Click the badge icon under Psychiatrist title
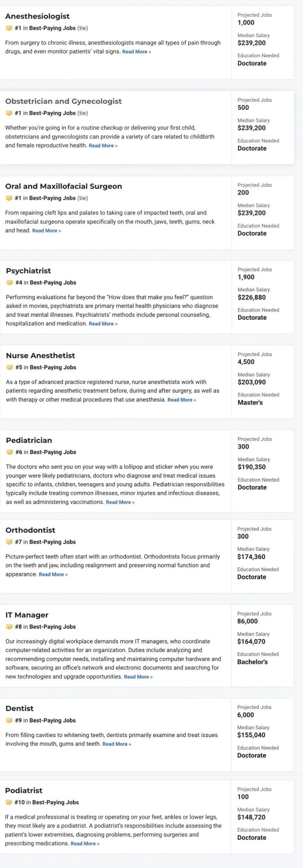 click(10, 283)
